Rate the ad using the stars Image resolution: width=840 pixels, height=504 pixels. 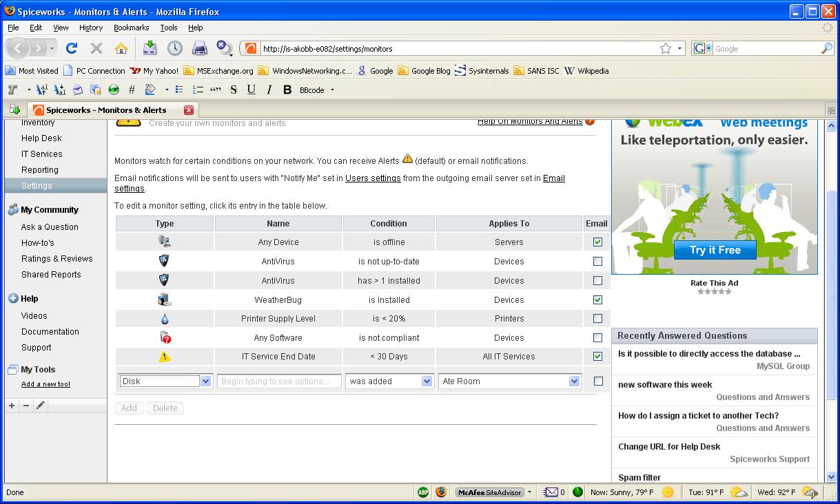click(x=715, y=291)
